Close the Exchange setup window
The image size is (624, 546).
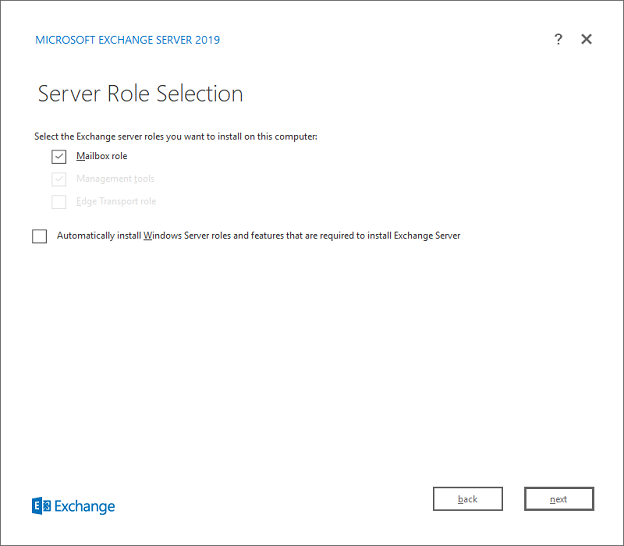[587, 39]
